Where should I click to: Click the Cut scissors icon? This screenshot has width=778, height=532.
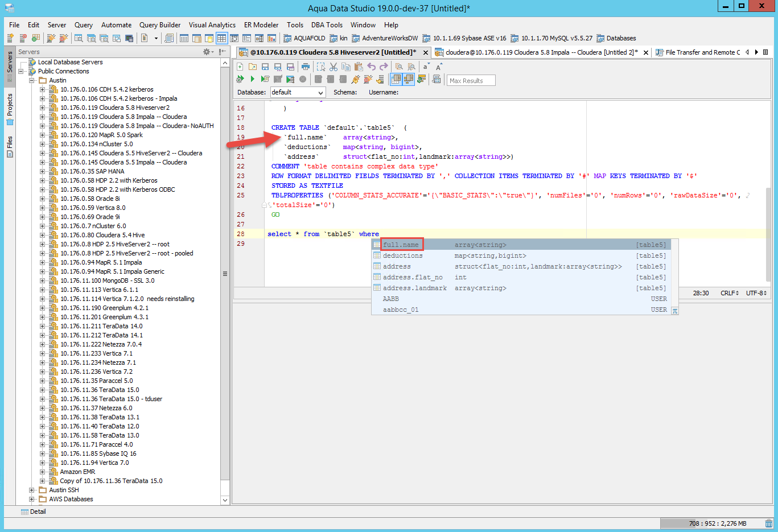coord(334,67)
